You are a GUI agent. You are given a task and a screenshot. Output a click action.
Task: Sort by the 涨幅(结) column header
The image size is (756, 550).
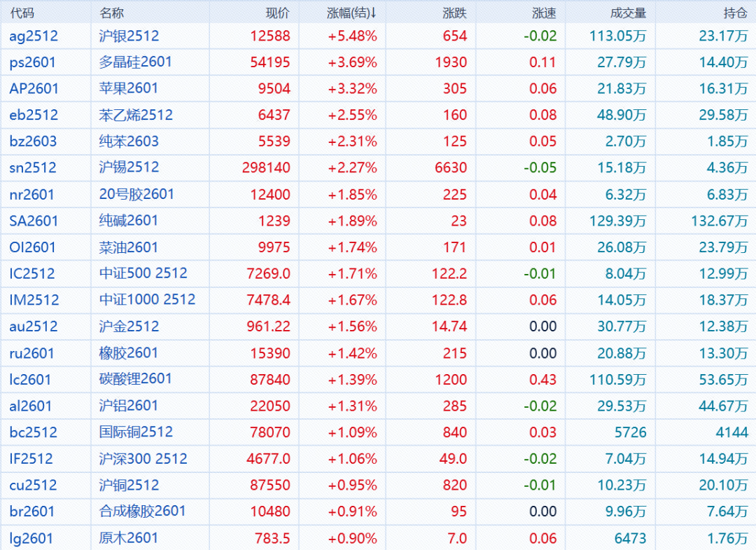(x=351, y=13)
